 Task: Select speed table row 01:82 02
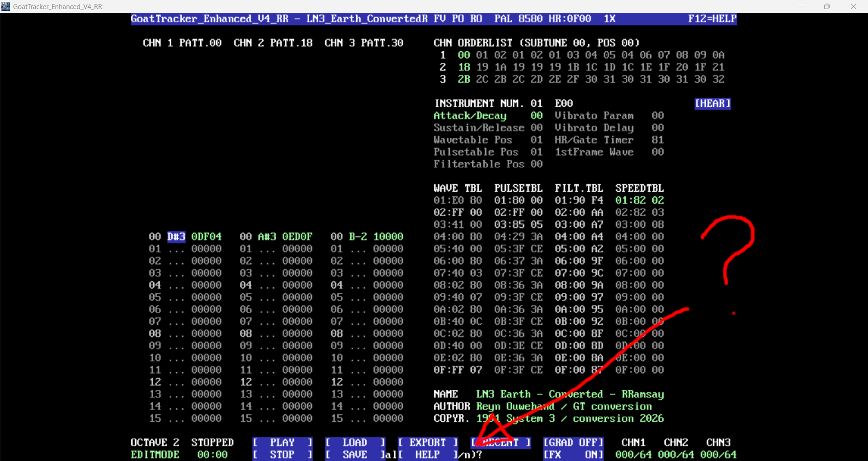click(639, 200)
